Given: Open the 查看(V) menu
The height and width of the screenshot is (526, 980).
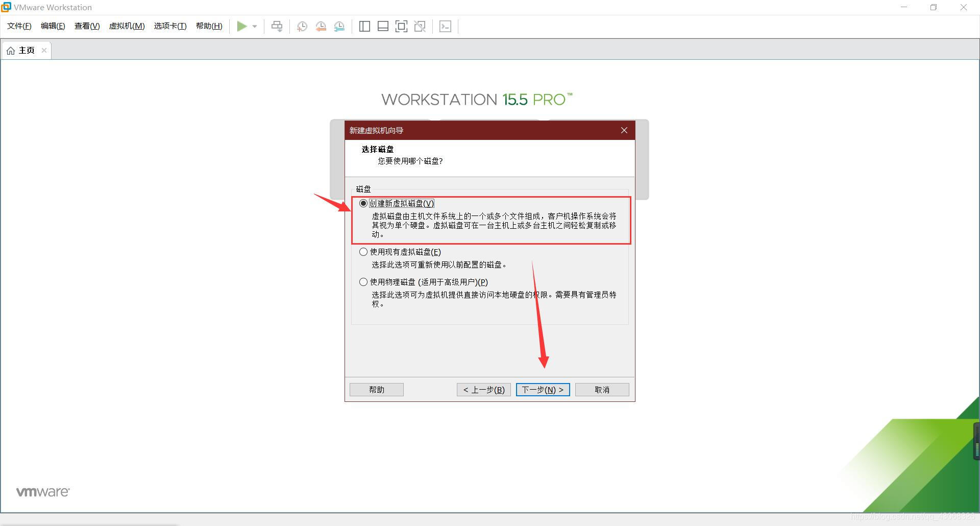Looking at the screenshot, I should (x=87, y=26).
